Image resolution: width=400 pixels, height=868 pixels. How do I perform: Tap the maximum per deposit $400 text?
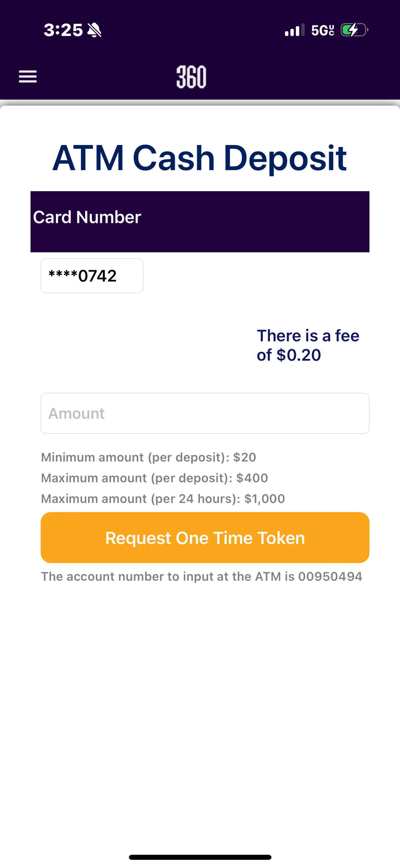(x=154, y=478)
